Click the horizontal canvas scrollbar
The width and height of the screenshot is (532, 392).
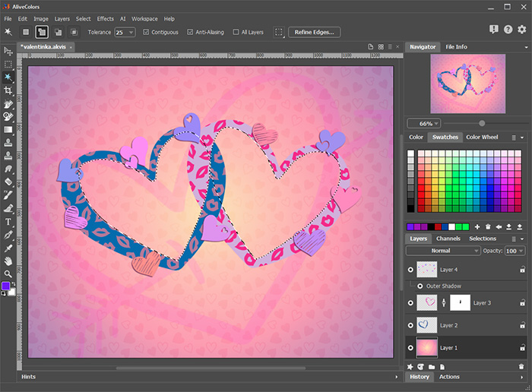pyautogui.click(x=211, y=368)
